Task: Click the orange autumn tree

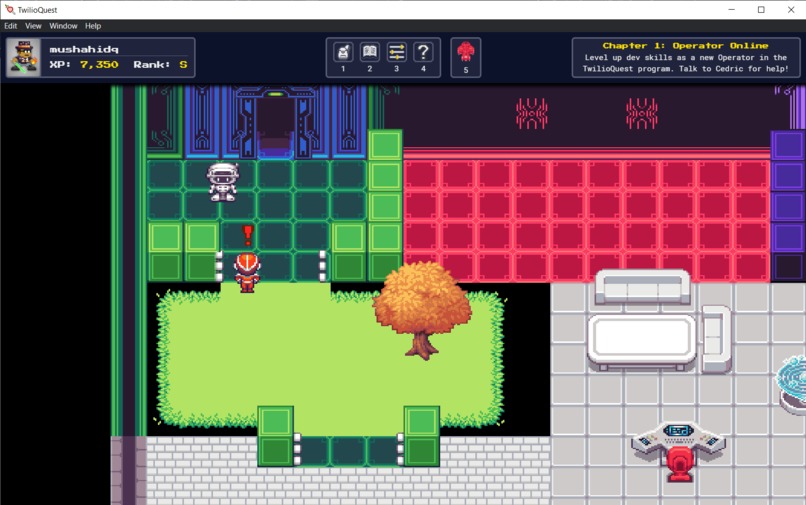Action: pos(422,309)
